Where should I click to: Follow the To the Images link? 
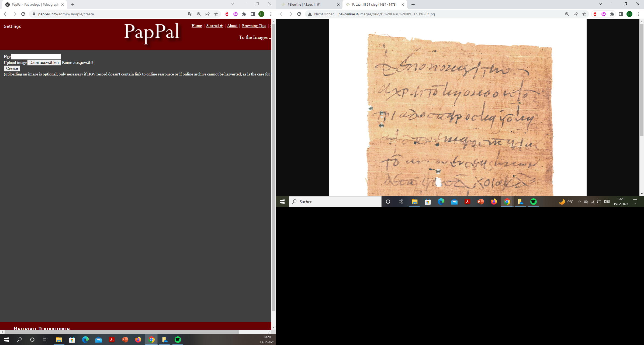coord(255,37)
